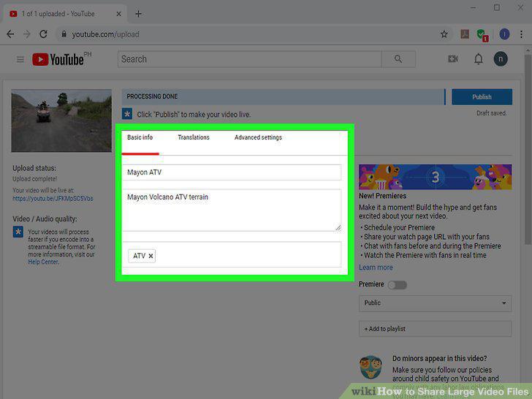
Task: Click the search magnifier button
Action: 398,59
